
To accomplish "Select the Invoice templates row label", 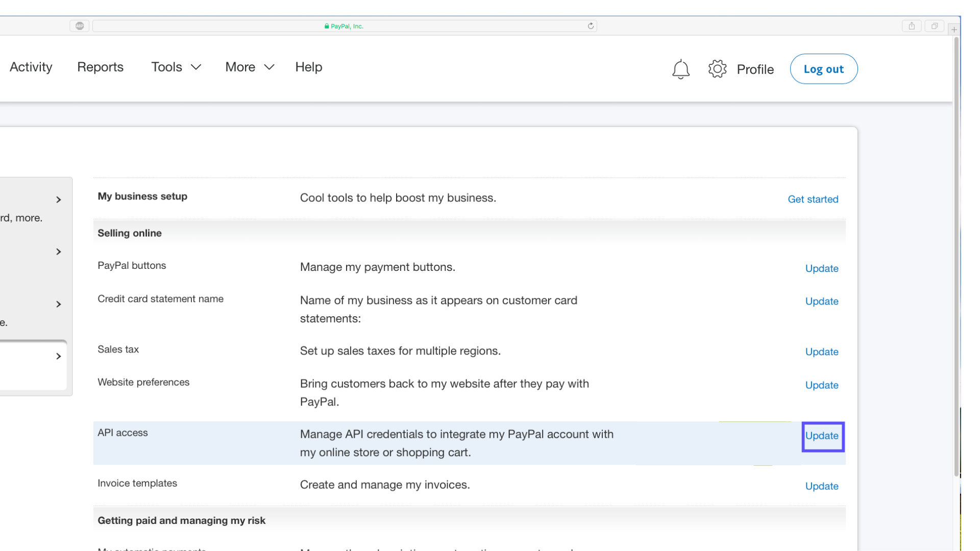I will pos(137,483).
